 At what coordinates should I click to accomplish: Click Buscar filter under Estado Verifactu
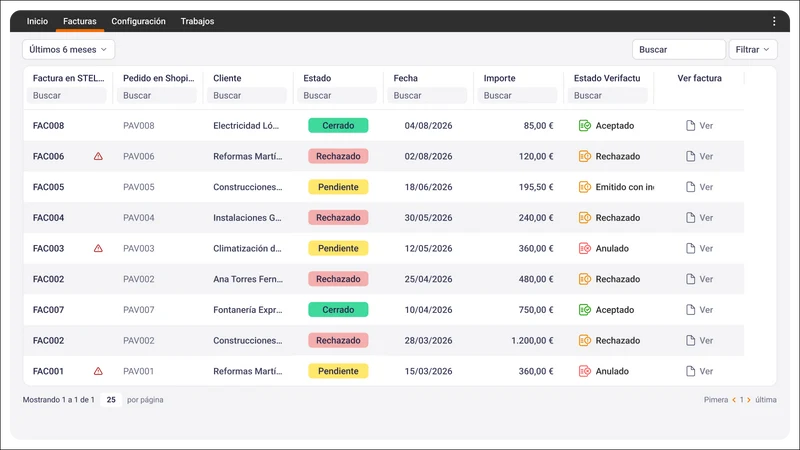point(608,95)
